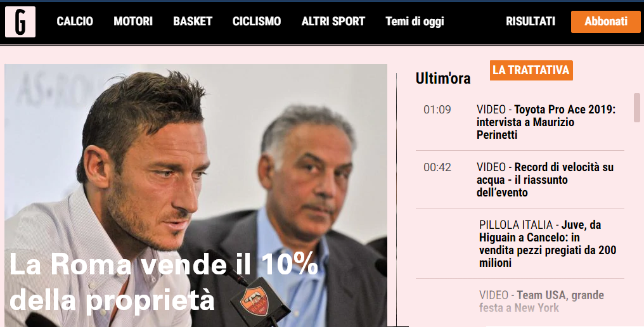Click the 00:42 timestamp entry
644x327 pixels.
click(x=437, y=167)
